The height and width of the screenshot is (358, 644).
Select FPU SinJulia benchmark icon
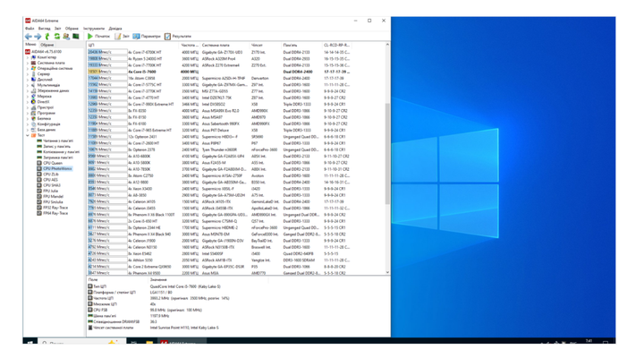(39, 202)
